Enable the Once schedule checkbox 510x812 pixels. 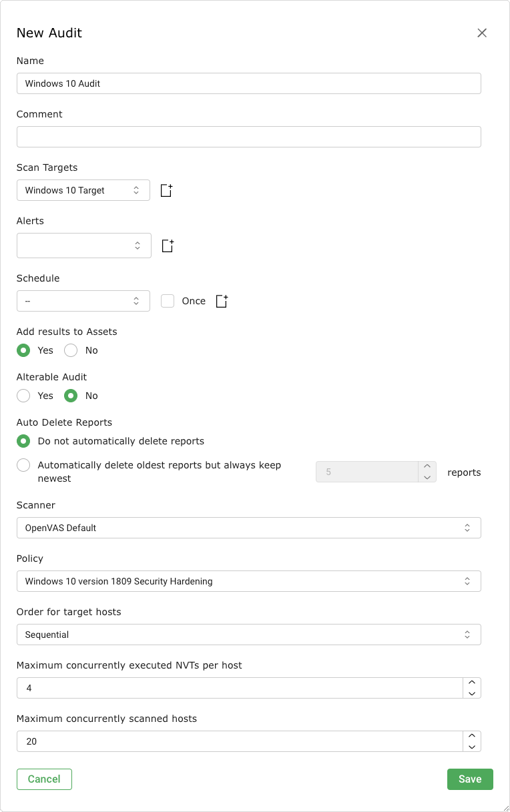[x=168, y=301]
